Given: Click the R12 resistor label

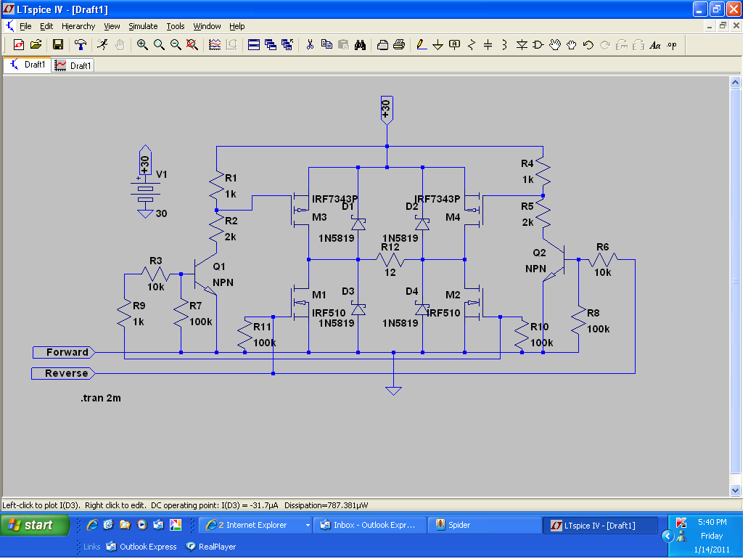Looking at the screenshot, I should coord(390,247).
